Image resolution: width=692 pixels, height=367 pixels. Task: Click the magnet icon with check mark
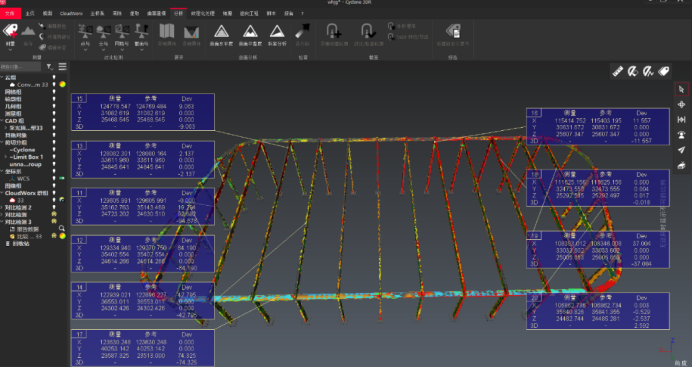tap(368, 31)
